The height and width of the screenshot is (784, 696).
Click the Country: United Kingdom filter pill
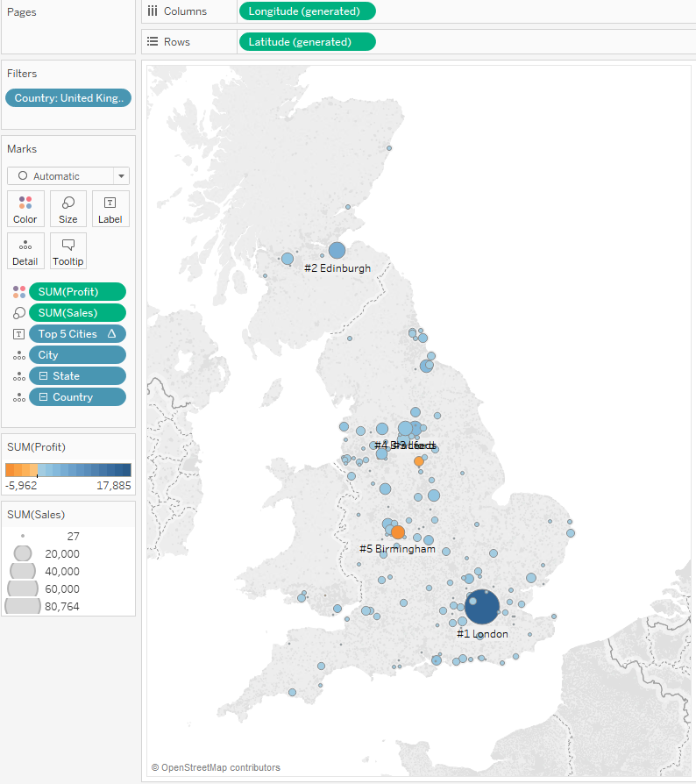67,97
